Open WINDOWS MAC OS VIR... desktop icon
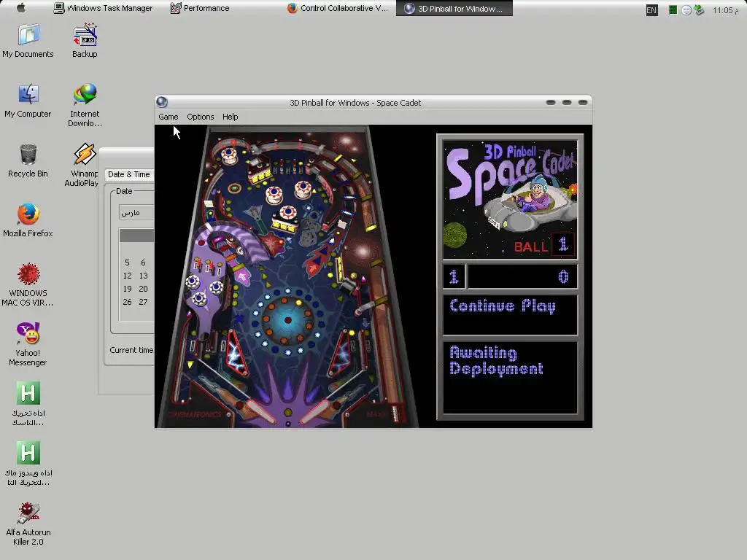This screenshot has width=747, height=560. point(28,284)
